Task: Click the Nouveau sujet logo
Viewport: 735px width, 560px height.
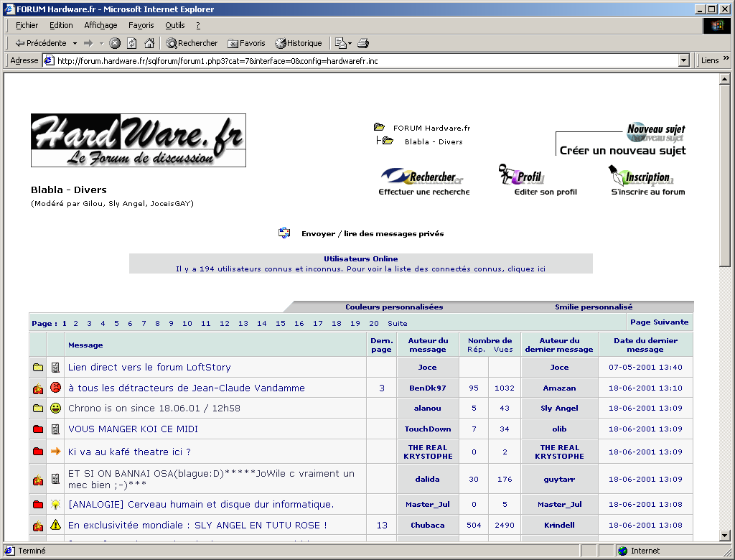Action: (x=655, y=132)
